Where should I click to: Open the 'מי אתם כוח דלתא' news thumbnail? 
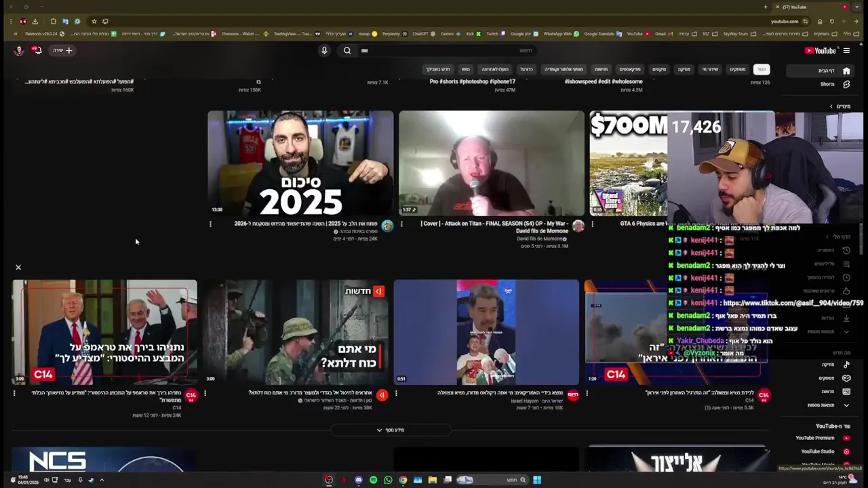[x=296, y=332]
